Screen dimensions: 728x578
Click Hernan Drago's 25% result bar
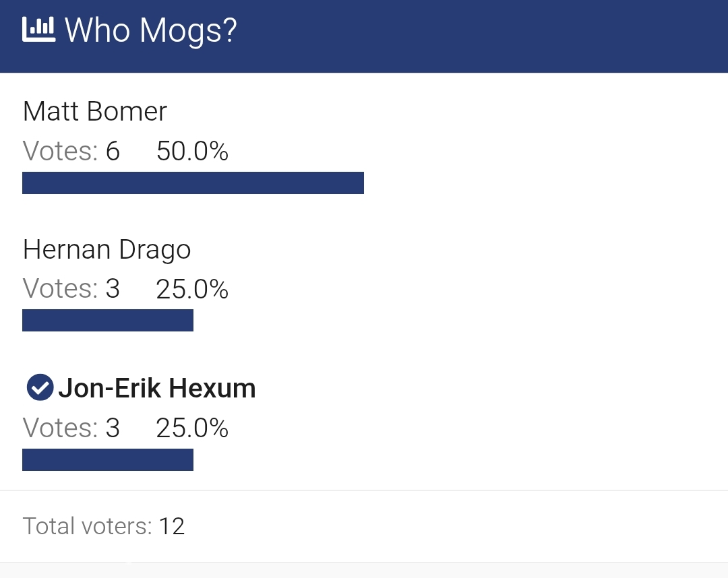(108, 320)
